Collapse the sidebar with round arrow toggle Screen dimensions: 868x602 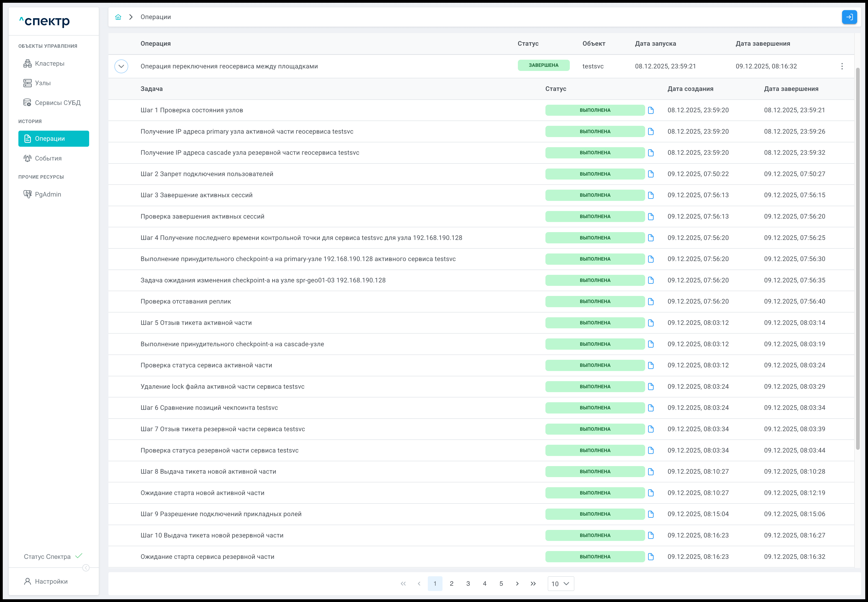86,568
